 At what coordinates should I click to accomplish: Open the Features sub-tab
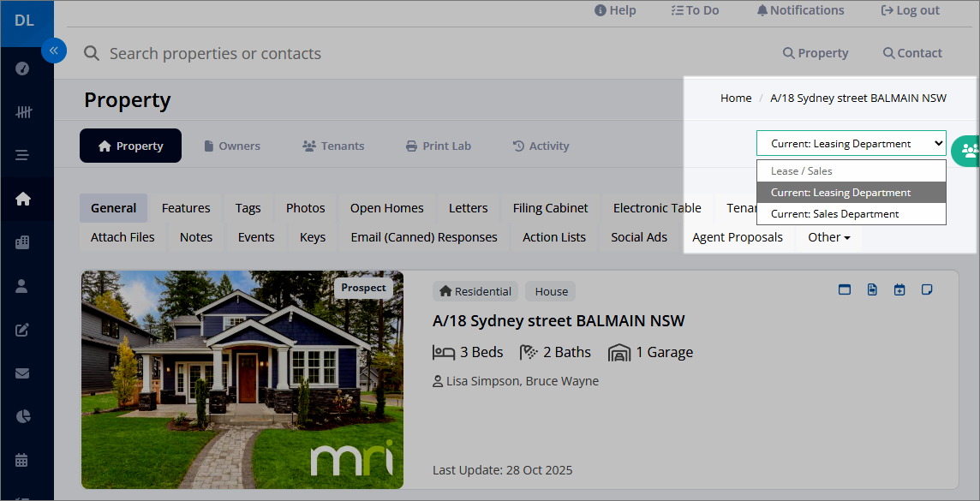pyautogui.click(x=186, y=208)
